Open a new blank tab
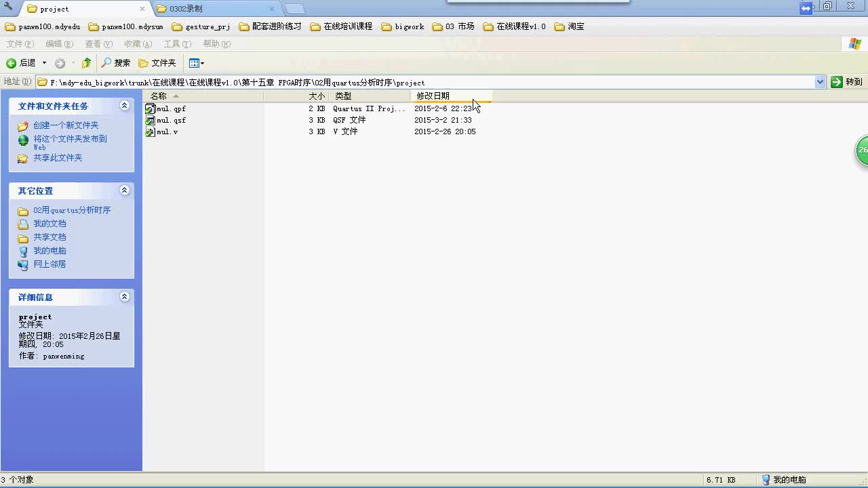 click(x=294, y=9)
